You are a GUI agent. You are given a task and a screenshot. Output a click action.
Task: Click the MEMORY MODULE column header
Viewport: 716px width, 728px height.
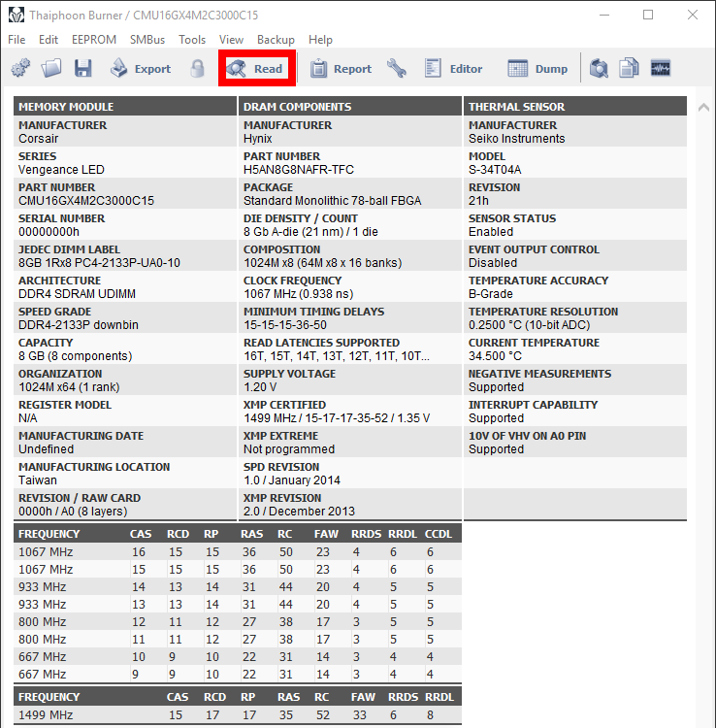tap(125, 107)
